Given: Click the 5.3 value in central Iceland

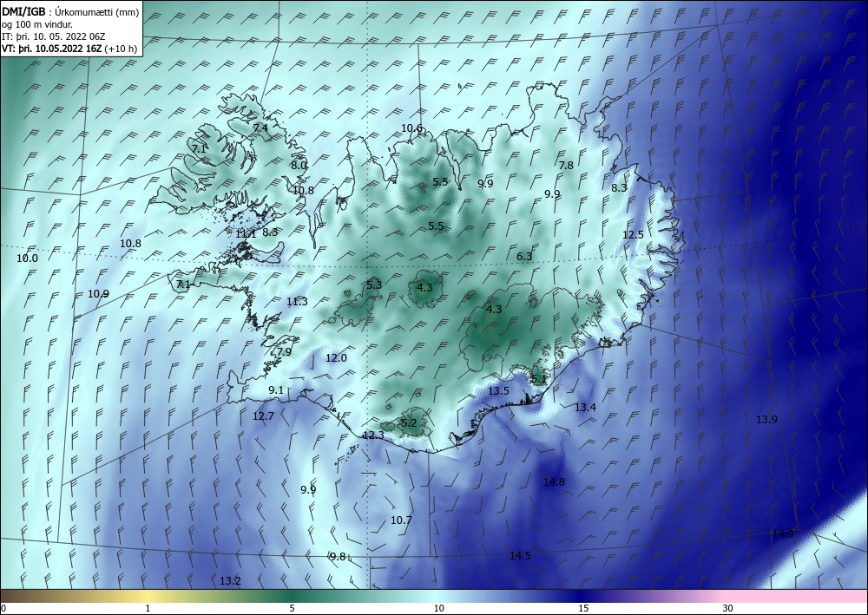Looking at the screenshot, I should pyautogui.click(x=374, y=285).
